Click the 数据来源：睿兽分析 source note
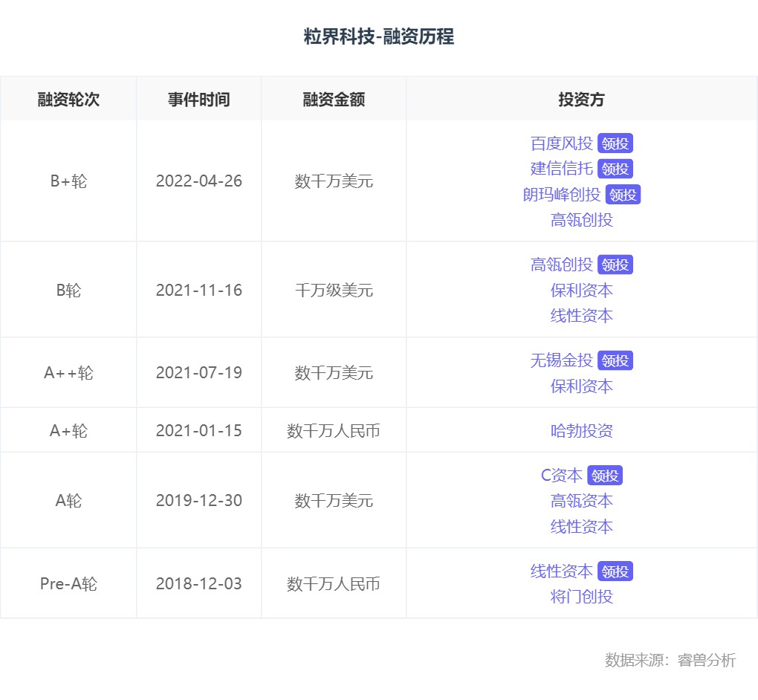Screen dimensions: 758x700 click(x=670, y=660)
